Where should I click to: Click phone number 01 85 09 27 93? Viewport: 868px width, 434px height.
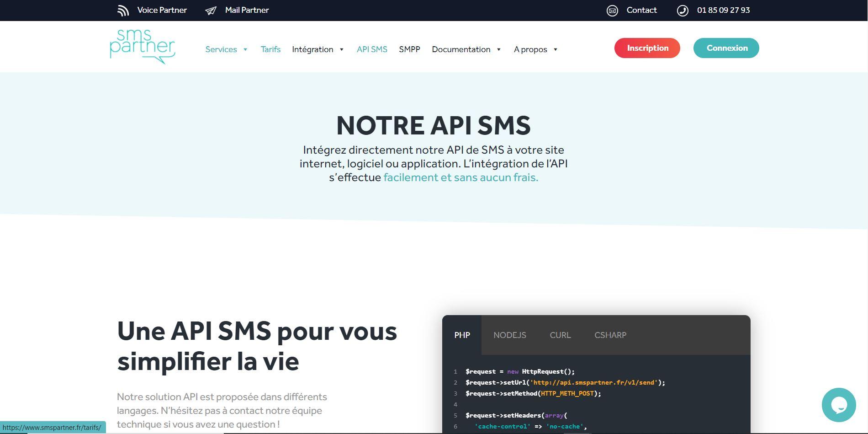pos(723,10)
